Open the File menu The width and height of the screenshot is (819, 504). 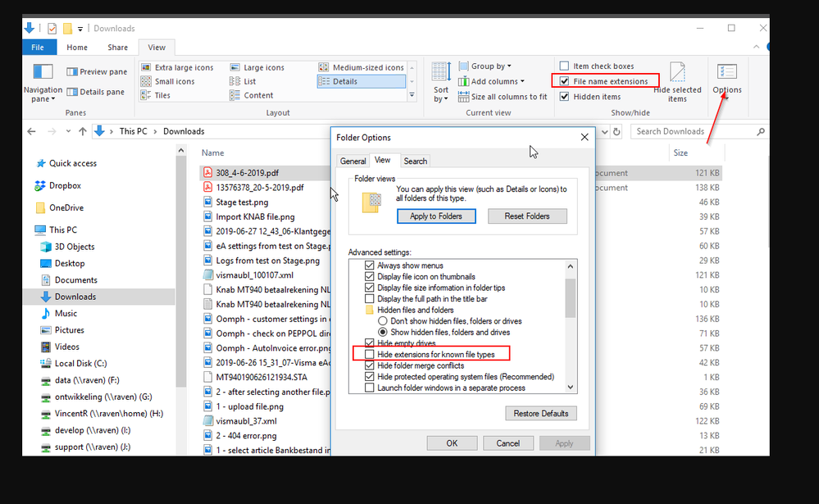tap(38, 47)
